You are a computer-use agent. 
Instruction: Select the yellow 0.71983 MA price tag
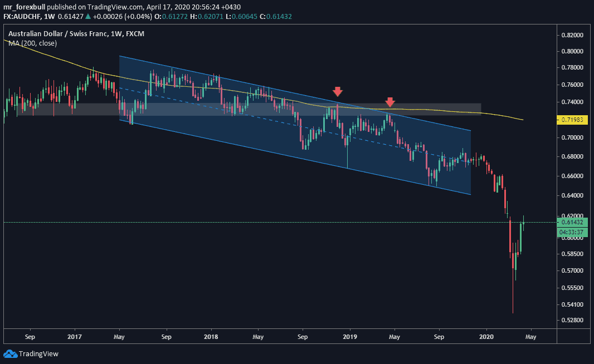[x=573, y=120]
